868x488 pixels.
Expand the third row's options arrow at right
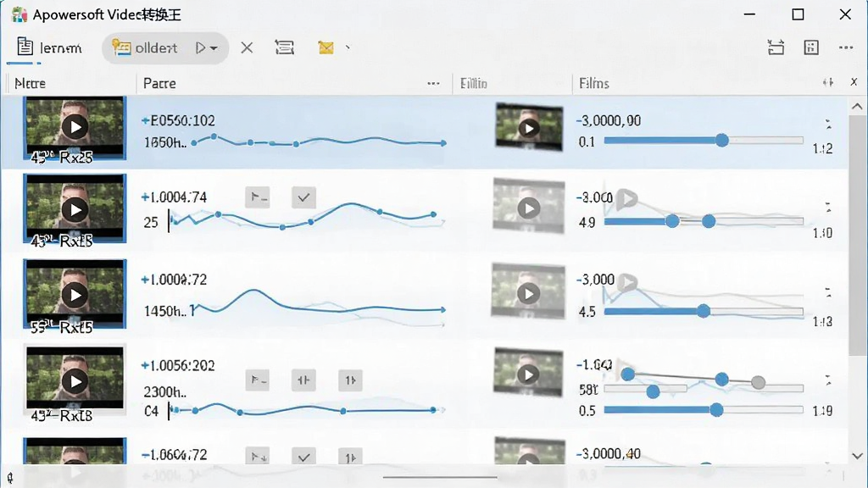pos(828,292)
